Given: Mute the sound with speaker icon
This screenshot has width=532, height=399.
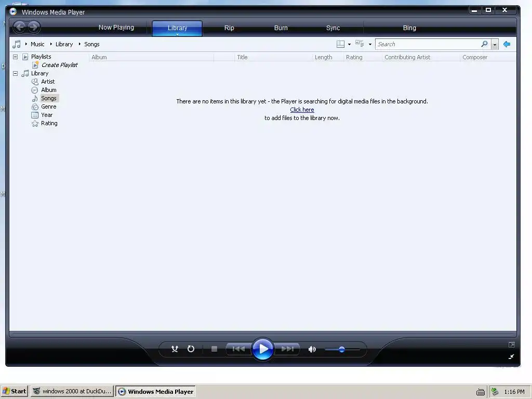Looking at the screenshot, I should (x=312, y=349).
